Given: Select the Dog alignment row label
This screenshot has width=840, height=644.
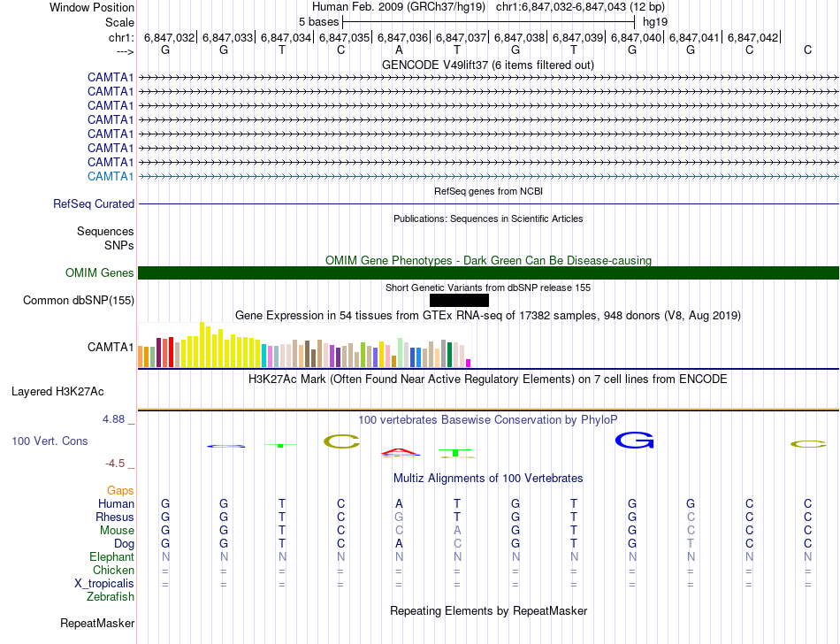Looking at the screenshot, I should 124,544.
